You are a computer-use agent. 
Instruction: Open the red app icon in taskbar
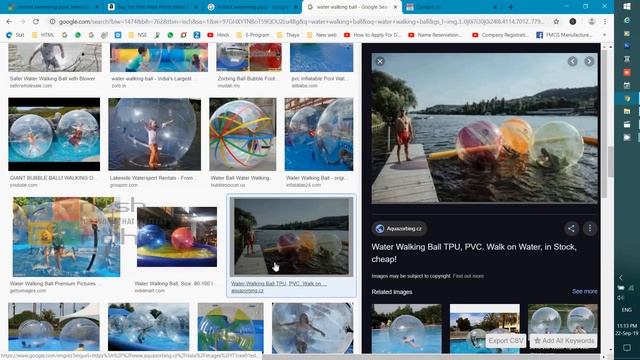[627, 72]
